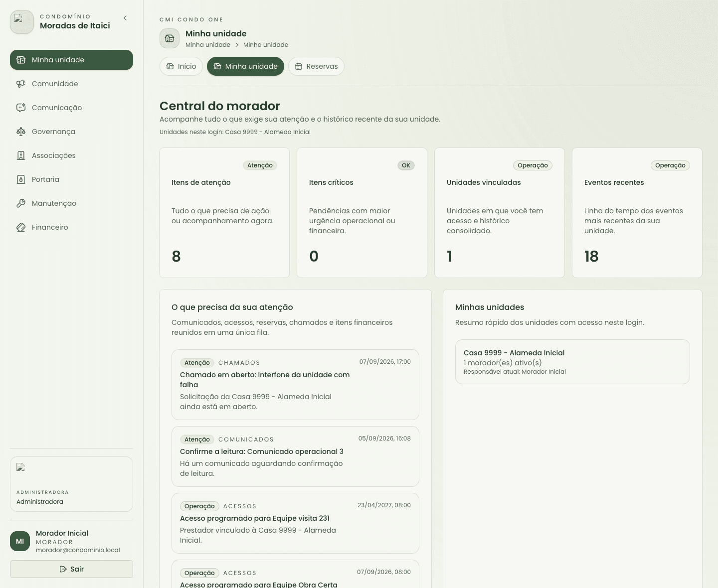Click the Sair logout button

coord(71,569)
